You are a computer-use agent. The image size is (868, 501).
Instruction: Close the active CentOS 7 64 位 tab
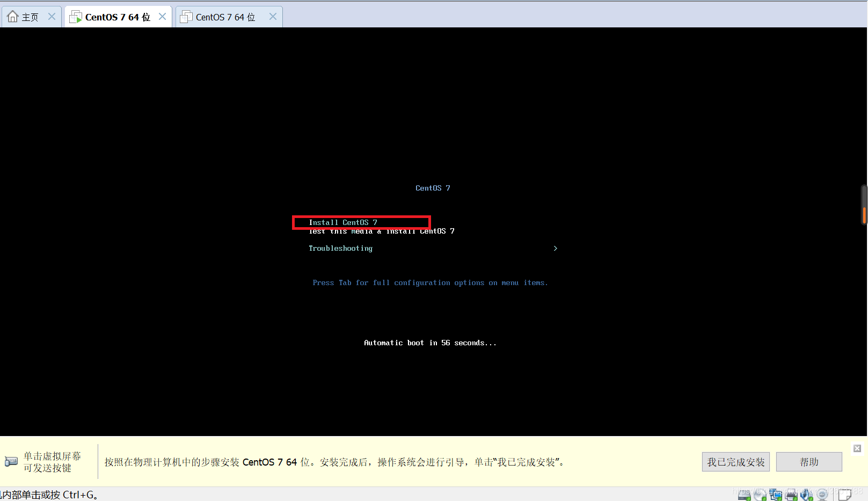pos(162,17)
